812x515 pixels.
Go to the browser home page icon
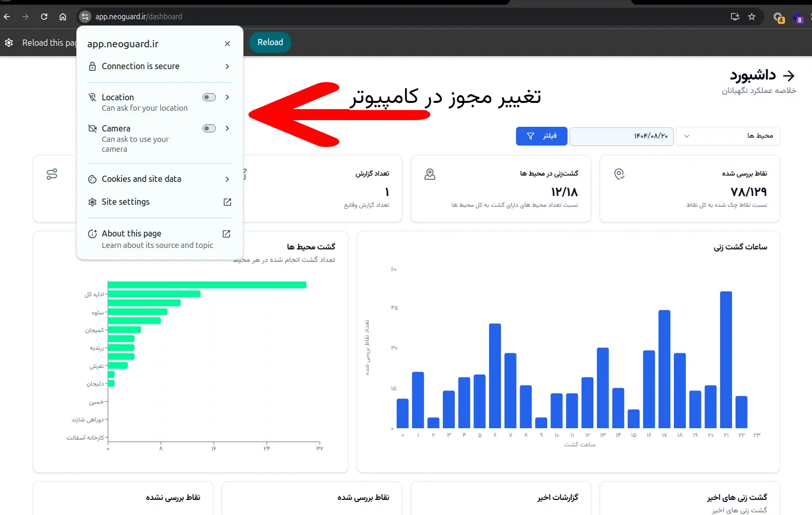[x=63, y=17]
